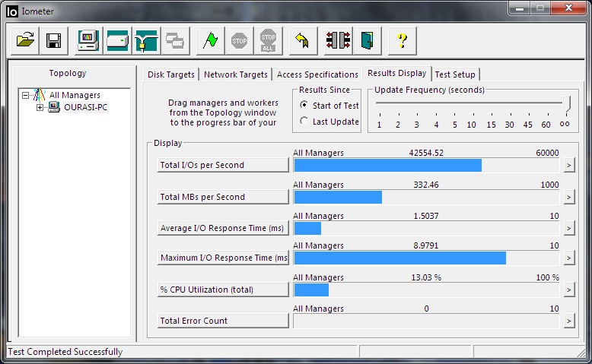Image resolution: width=592 pixels, height=364 pixels.
Task: Click the empty Total Error Count bar
Action: pos(426,321)
